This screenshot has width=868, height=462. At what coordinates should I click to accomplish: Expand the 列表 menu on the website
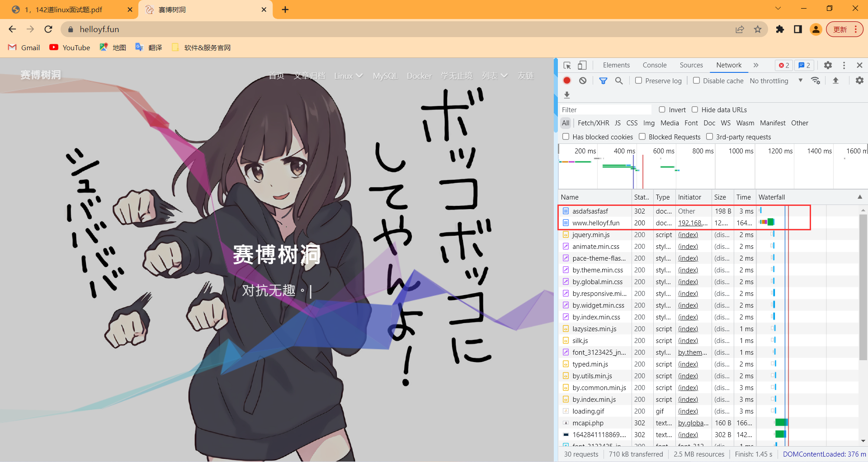[x=495, y=76]
